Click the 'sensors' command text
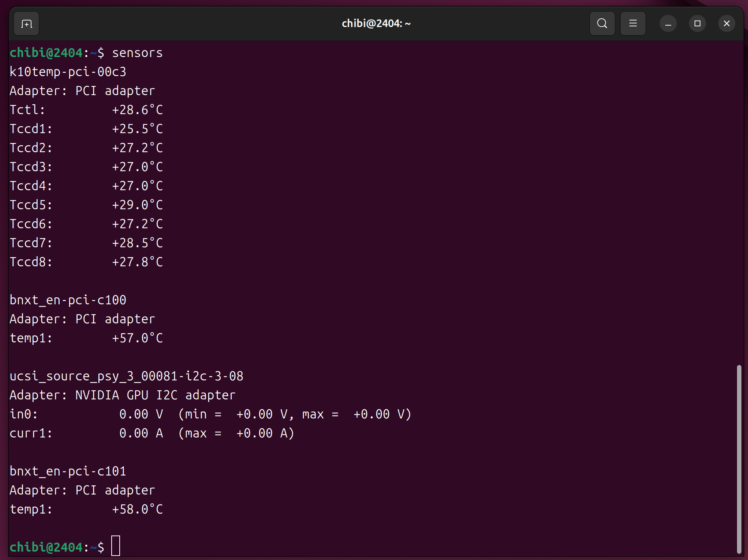This screenshot has width=748, height=560. click(x=137, y=53)
